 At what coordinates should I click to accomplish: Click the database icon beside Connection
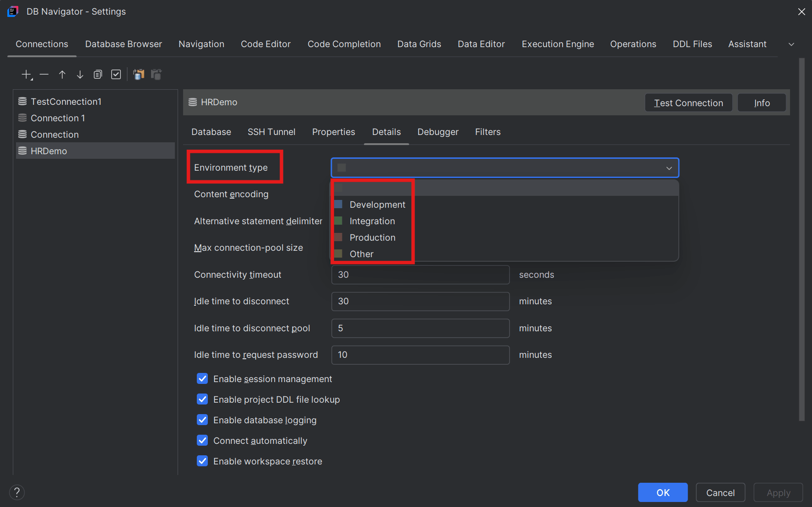(22, 134)
